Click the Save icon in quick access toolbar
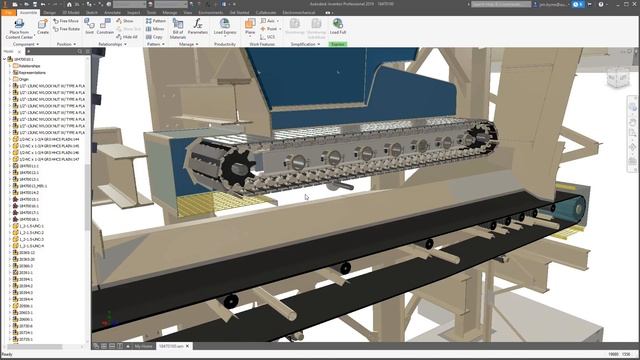The image size is (640, 360). point(35,4)
